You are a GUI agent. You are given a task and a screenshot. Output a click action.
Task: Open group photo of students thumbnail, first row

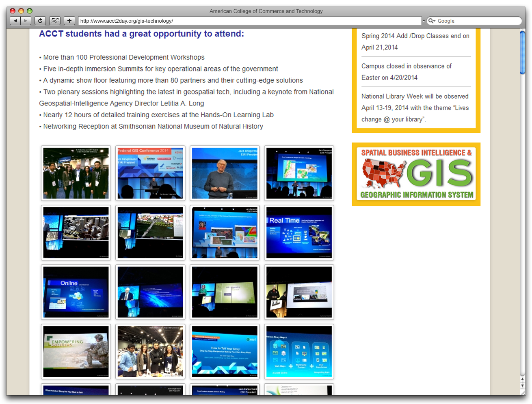pyautogui.click(x=76, y=173)
